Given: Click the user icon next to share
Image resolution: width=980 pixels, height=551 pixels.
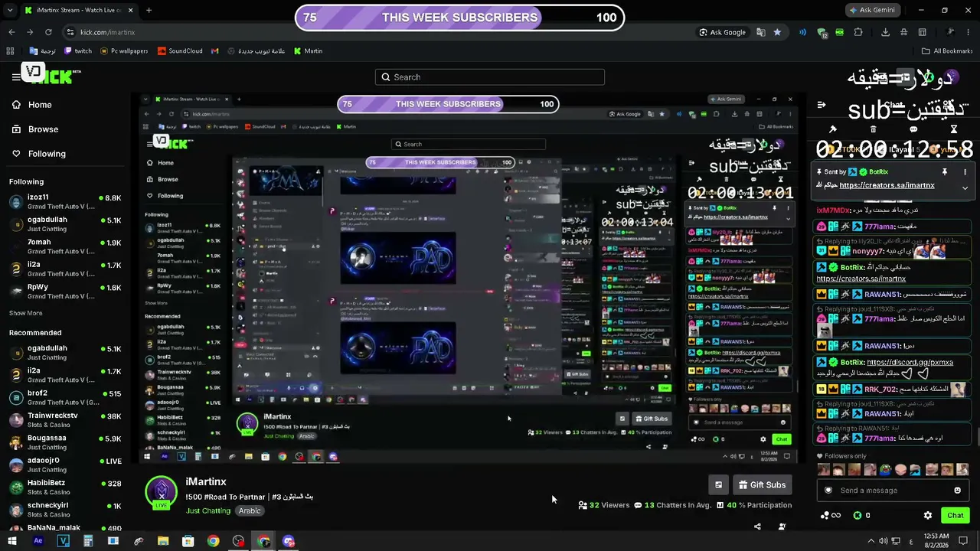Looking at the screenshot, I should point(782,527).
